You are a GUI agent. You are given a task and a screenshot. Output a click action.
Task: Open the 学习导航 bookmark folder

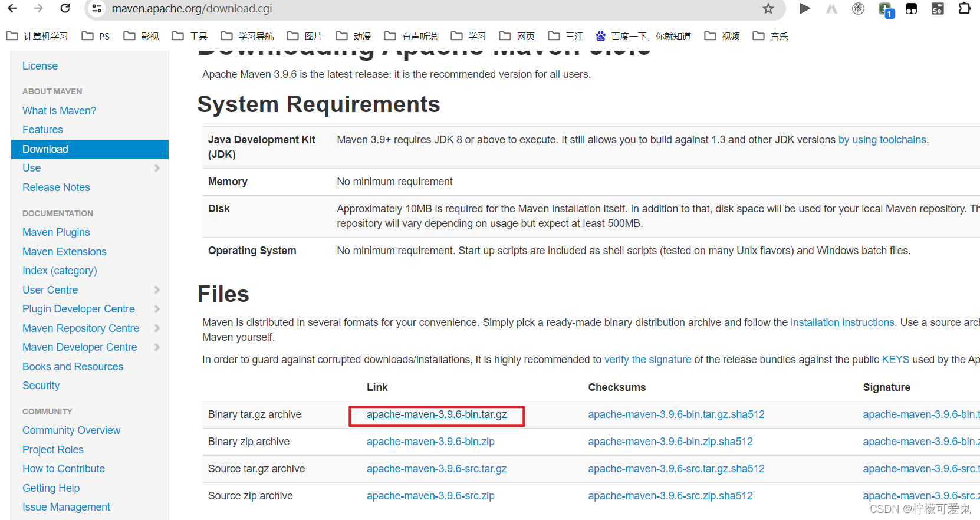click(x=247, y=36)
